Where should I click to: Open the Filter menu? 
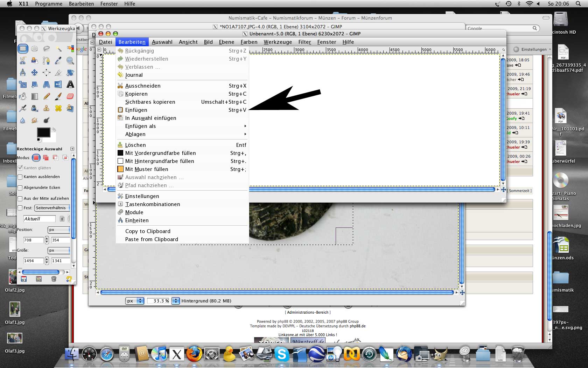(x=304, y=42)
